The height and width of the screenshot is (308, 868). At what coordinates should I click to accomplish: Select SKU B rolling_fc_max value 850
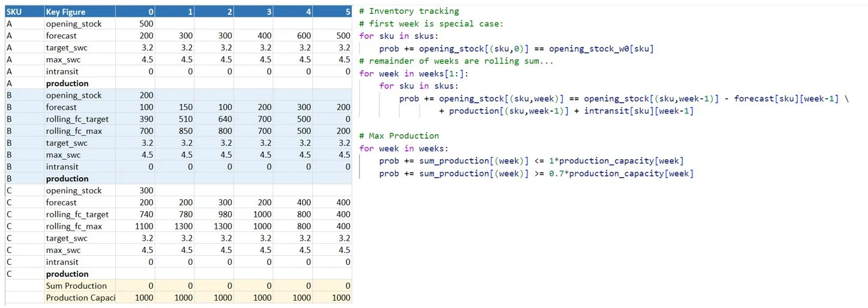coord(174,131)
